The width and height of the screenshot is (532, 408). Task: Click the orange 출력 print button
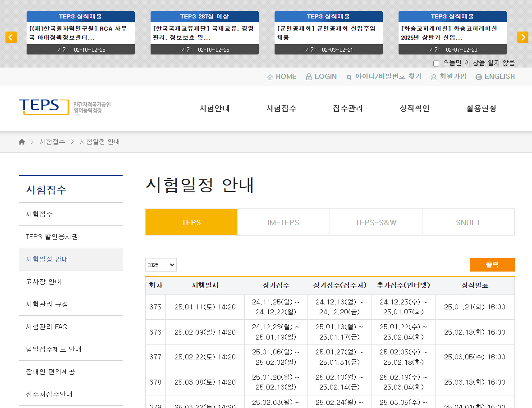coord(492,265)
